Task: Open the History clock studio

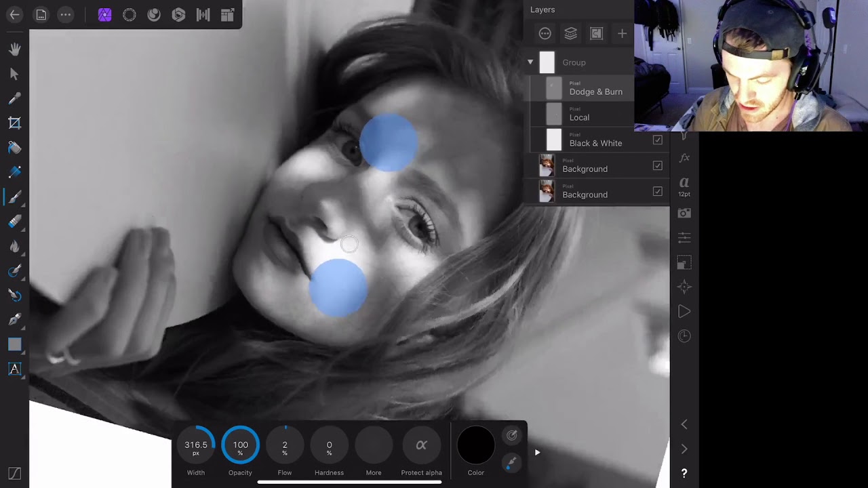Action: (684, 336)
